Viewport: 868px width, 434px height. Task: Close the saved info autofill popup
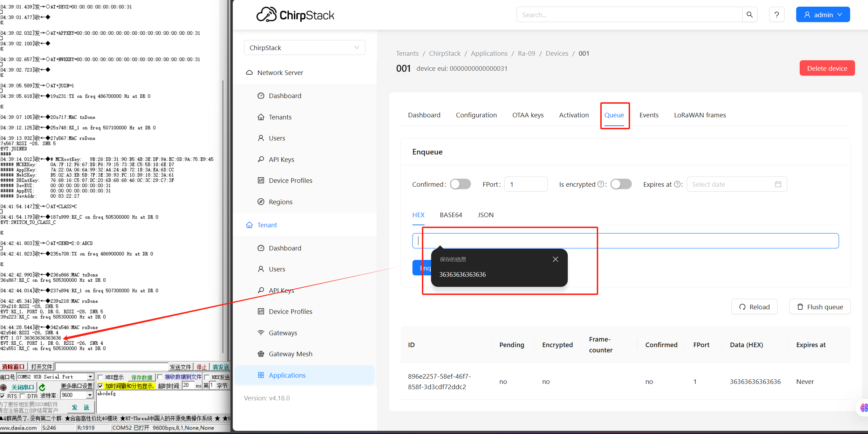[x=555, y=259]
